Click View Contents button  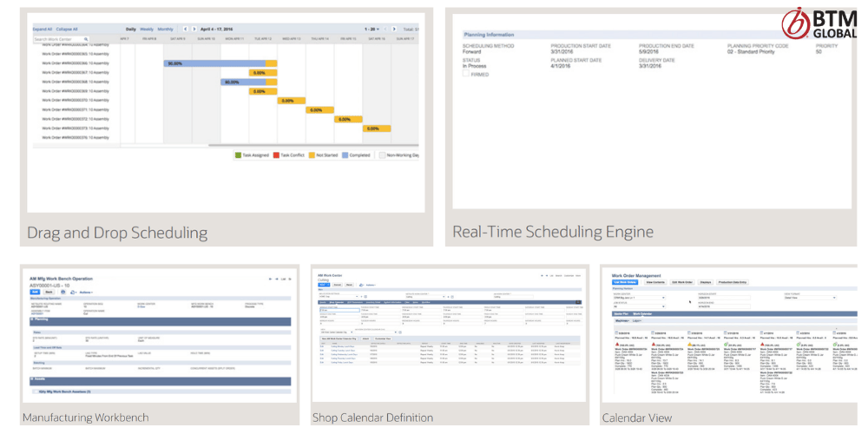coord(655,282)
